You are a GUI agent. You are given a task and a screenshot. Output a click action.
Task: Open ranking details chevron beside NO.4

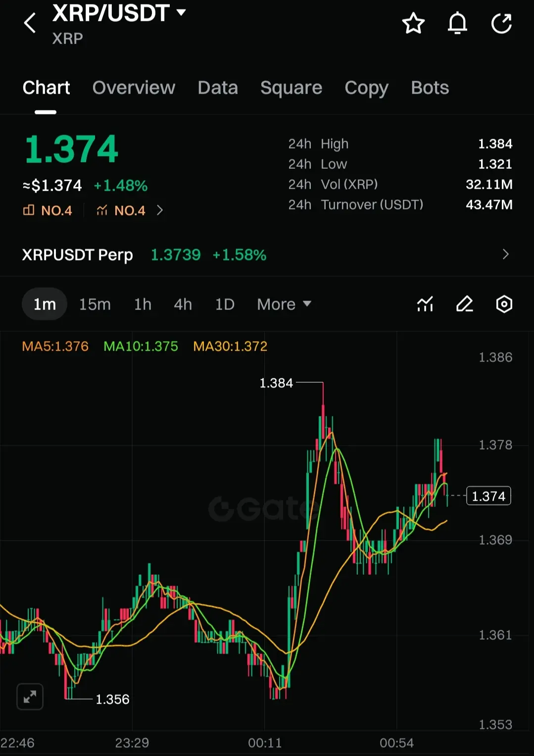pyautogui.click(x=159, y=210)
